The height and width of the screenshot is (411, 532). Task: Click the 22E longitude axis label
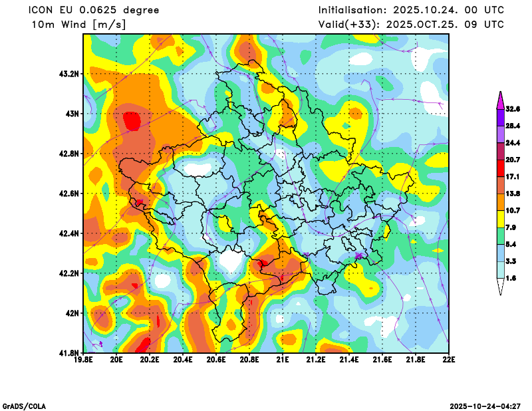coord(449,360)
